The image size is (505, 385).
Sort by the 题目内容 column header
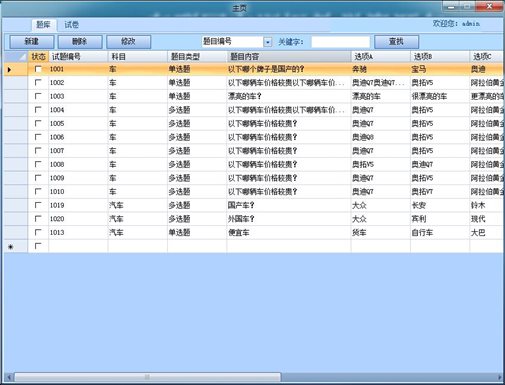(x=289, y=57)
